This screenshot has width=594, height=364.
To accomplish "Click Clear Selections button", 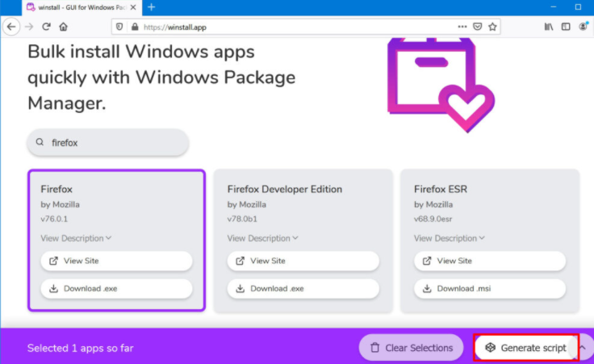I will pyautogui.click(x=411, y=348).
